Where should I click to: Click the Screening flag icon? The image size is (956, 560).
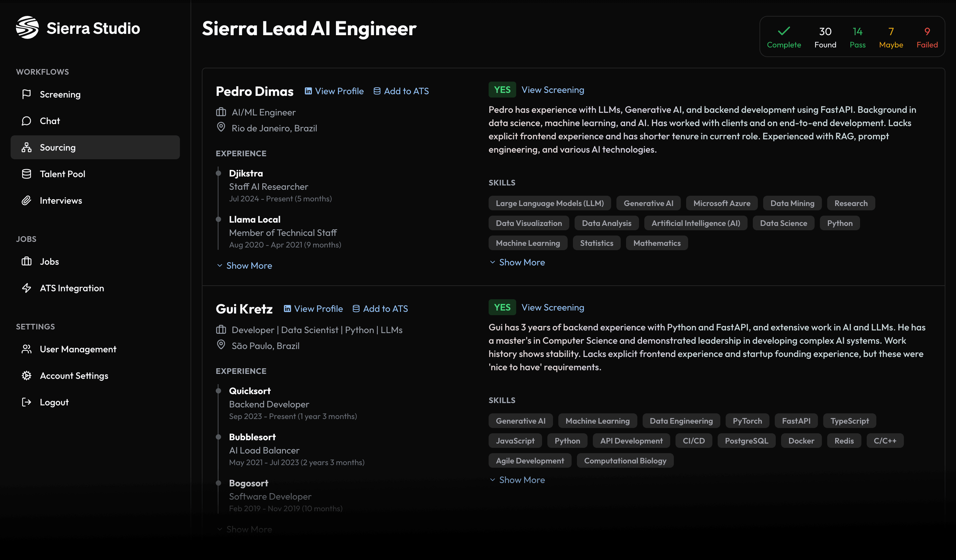(x=27, y=94)
